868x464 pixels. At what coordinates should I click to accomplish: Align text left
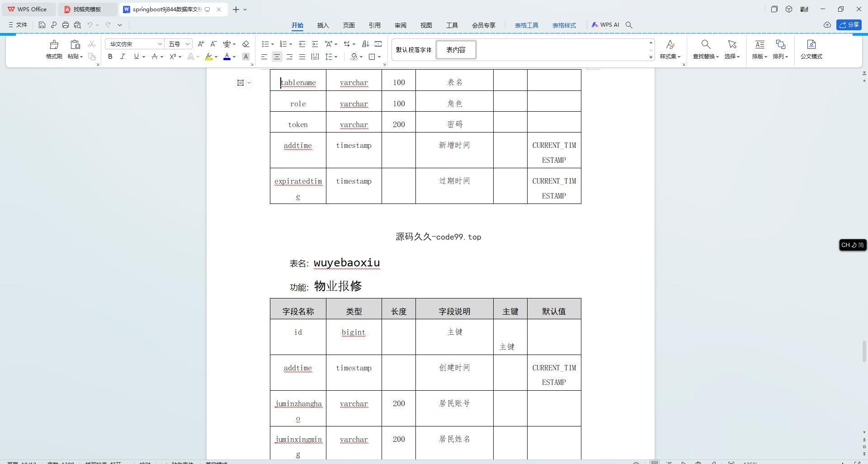(264, 57)
